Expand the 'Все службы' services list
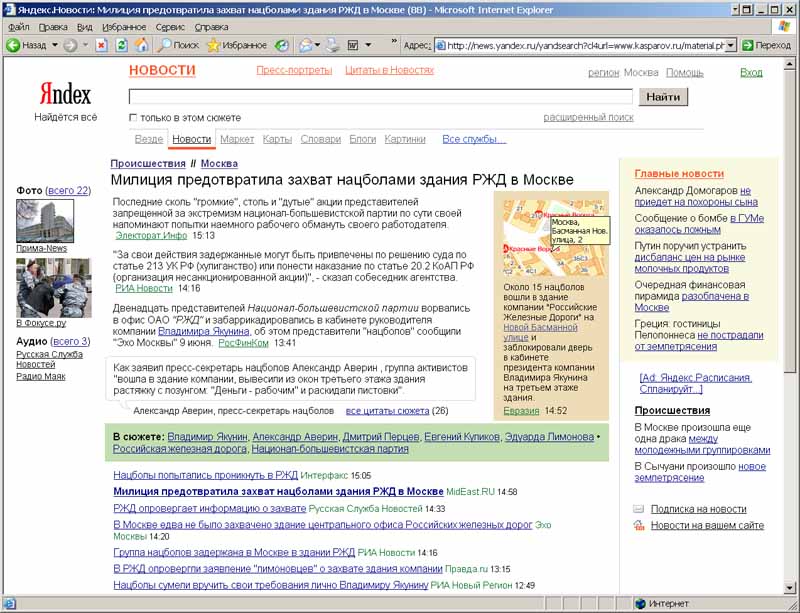This screenshot has width=800, height=613. 473,139
